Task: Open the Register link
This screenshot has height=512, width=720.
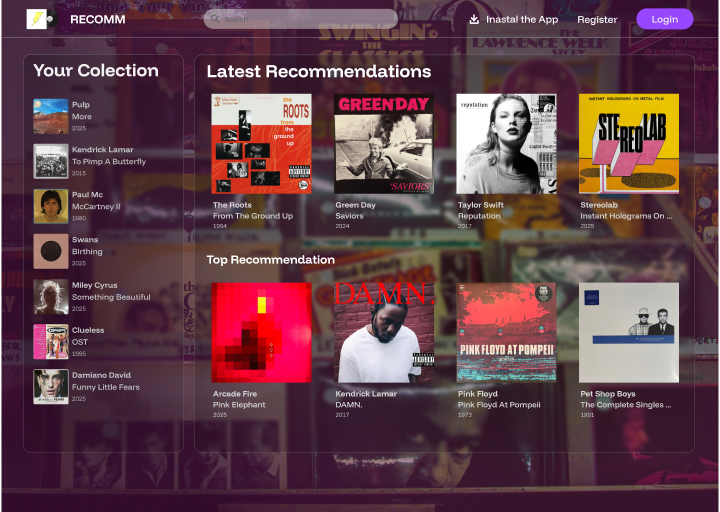Action: (x=597, y=20)
